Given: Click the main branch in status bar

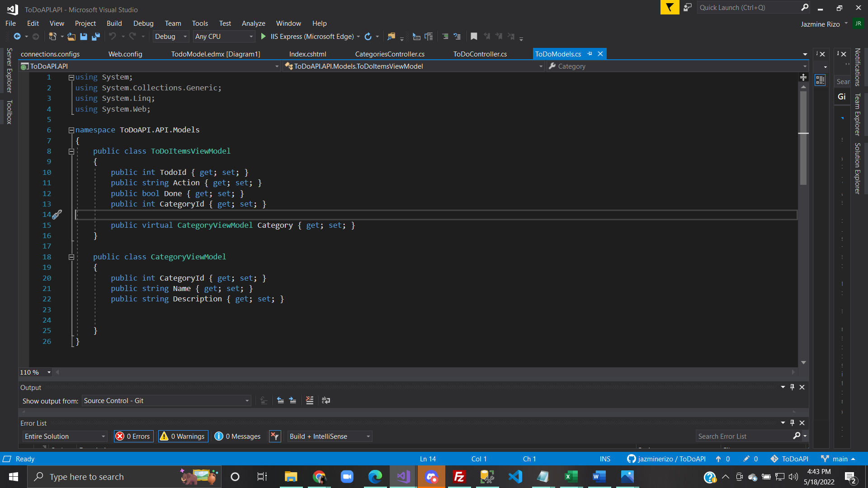Looking at the screenshot, I should 840,459.
